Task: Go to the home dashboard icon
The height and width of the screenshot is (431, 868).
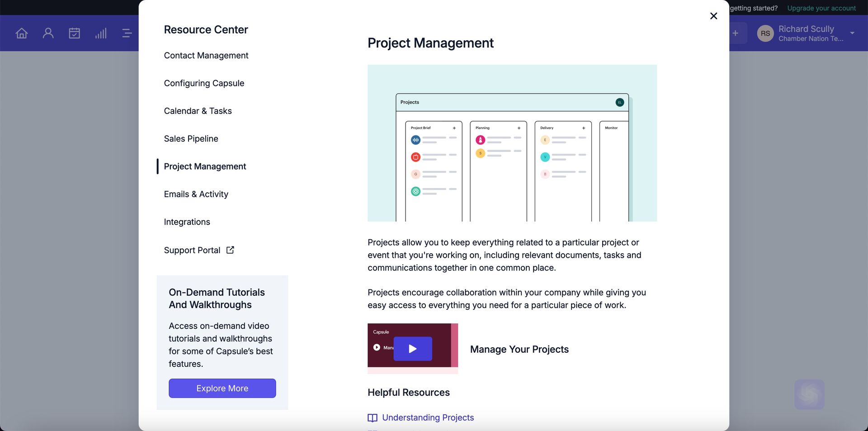Action: (x=22, y=33)
